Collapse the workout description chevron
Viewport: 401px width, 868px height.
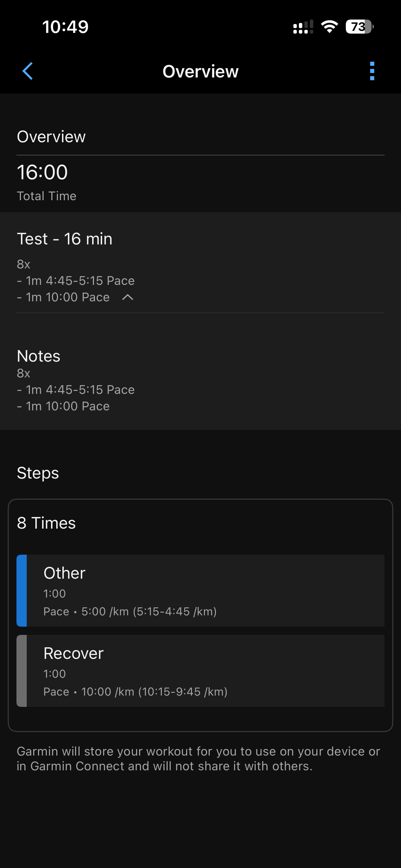127,297
